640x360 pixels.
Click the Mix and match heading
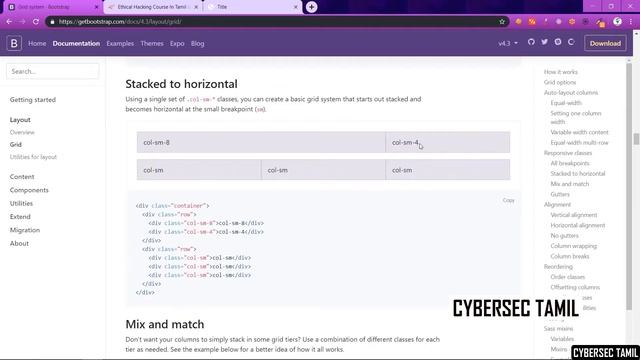164,324
